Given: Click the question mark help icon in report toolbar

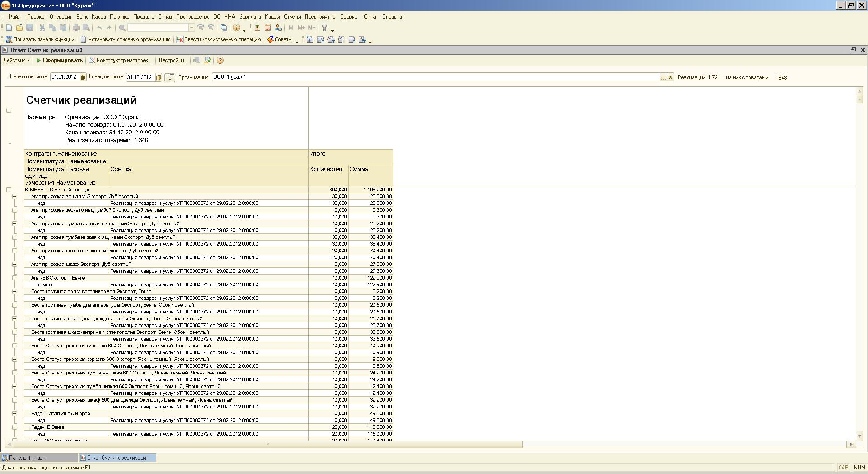Looking at the screenshot, I should point(220,60).
